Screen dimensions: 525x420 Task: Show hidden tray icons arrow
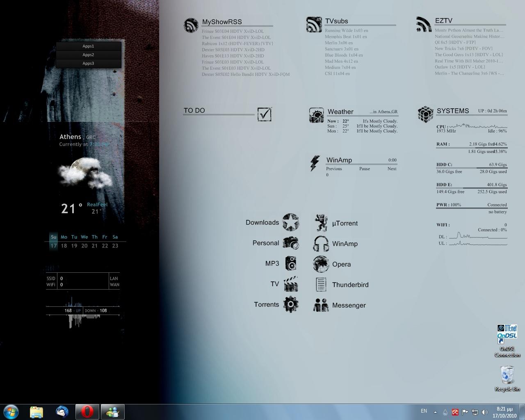coord(435,412)
